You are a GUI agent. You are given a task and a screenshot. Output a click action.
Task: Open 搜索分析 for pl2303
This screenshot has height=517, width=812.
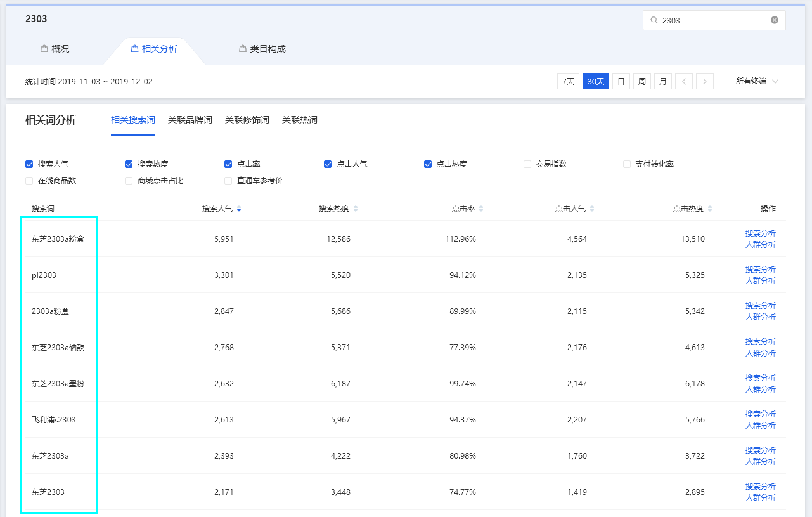[x=761, y=270]
